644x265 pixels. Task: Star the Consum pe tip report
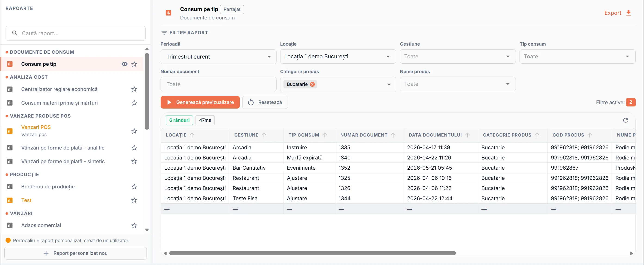tap(134, 64)
